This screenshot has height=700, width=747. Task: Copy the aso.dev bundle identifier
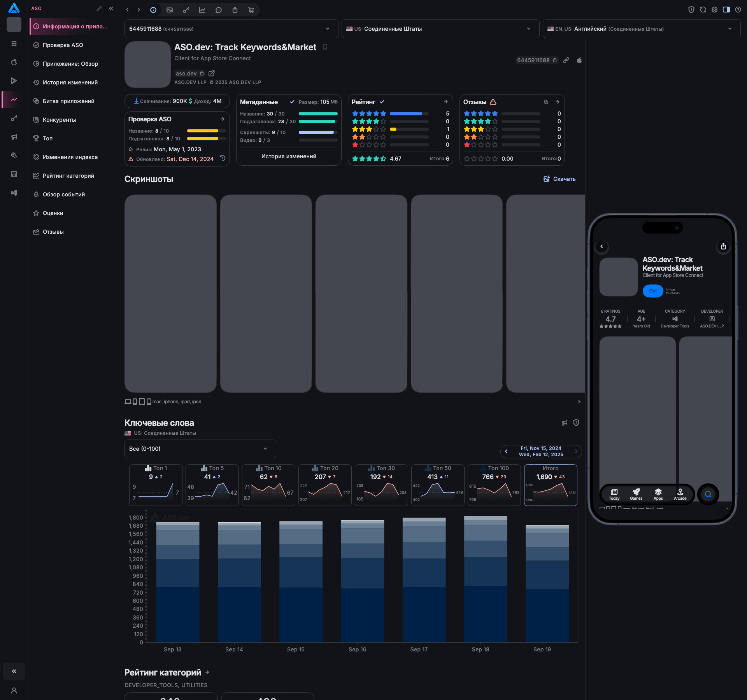(x=202, y=73)
